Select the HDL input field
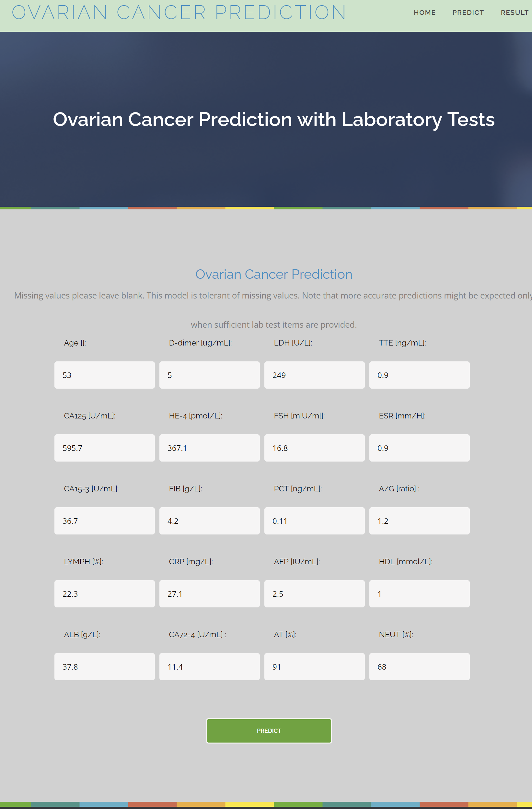 tap(419, 593)
